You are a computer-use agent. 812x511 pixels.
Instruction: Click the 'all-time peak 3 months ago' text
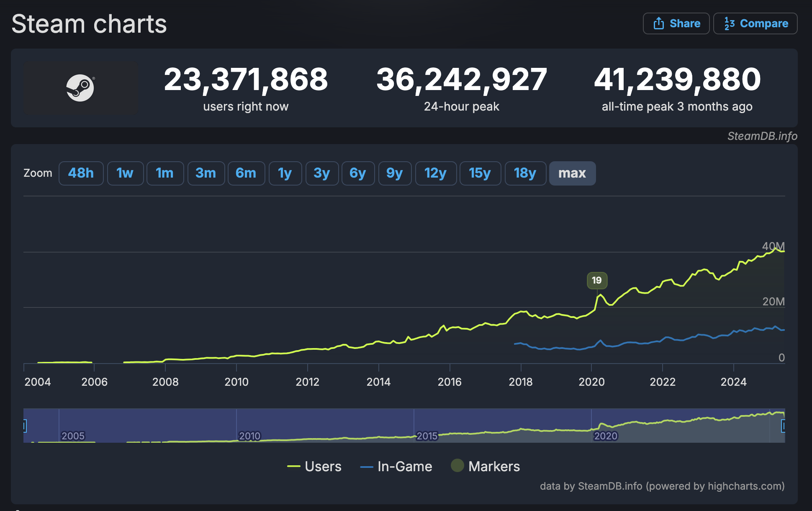[677, 106]
